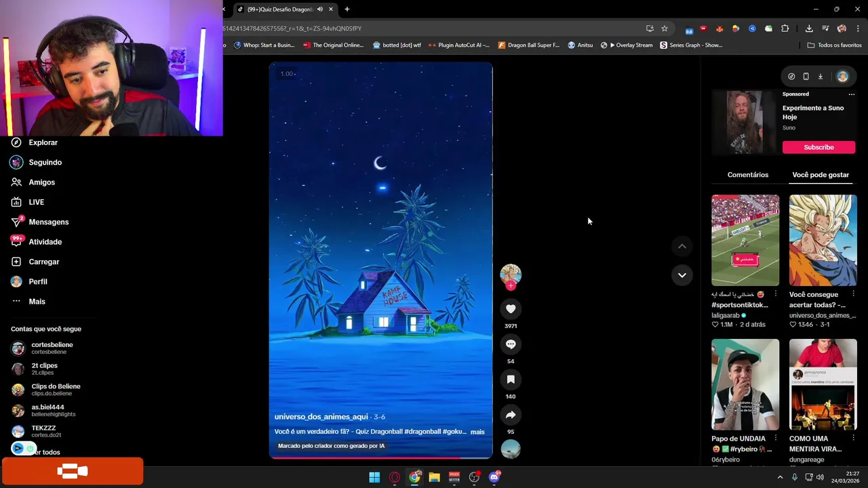The image size is (868, 488).
Task: Click the #dragonball hashtag in the caption
Action: pyautogui.click(x=422, y=432)
